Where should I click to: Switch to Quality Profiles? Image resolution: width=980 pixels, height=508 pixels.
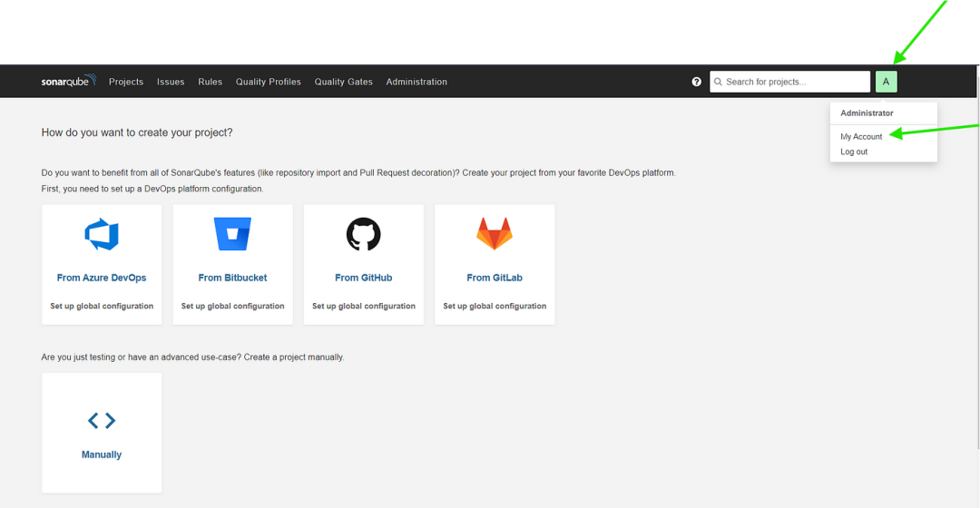tap(268, 82)
